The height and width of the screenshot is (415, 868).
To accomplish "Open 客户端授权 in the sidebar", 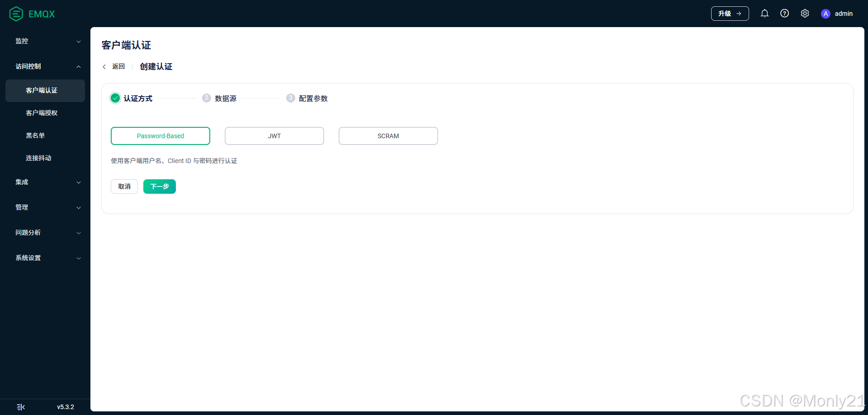I will point(45,113).
